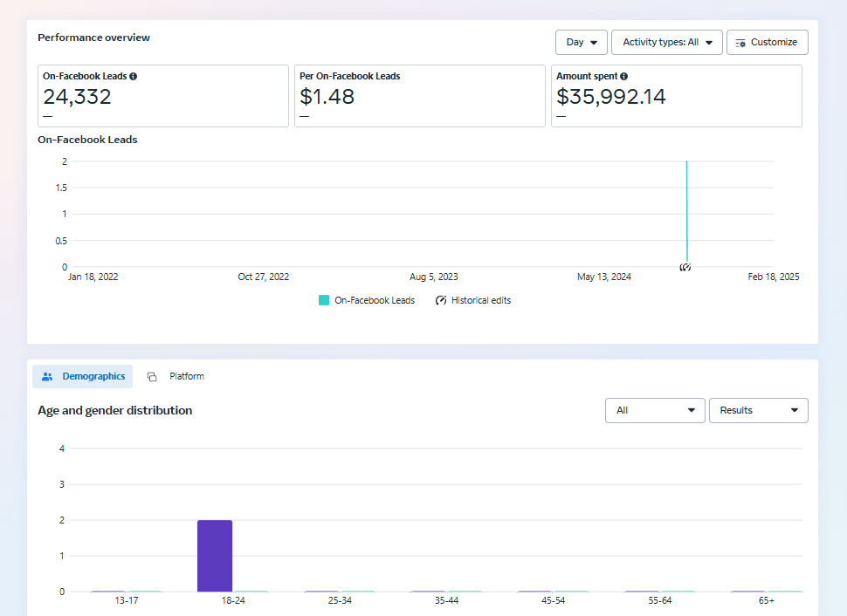Switch to the Demographics tab

[x=83, y=377]
